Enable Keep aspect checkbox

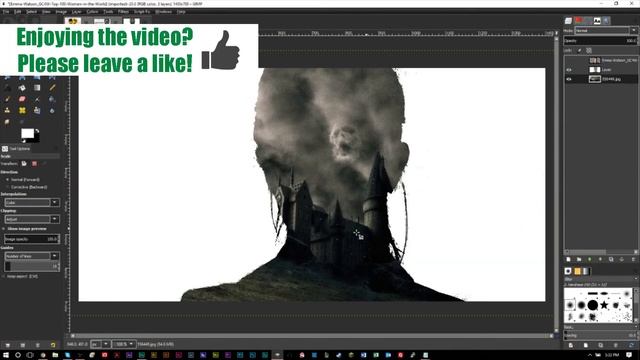pyautogui.click(x=4, y=276)
